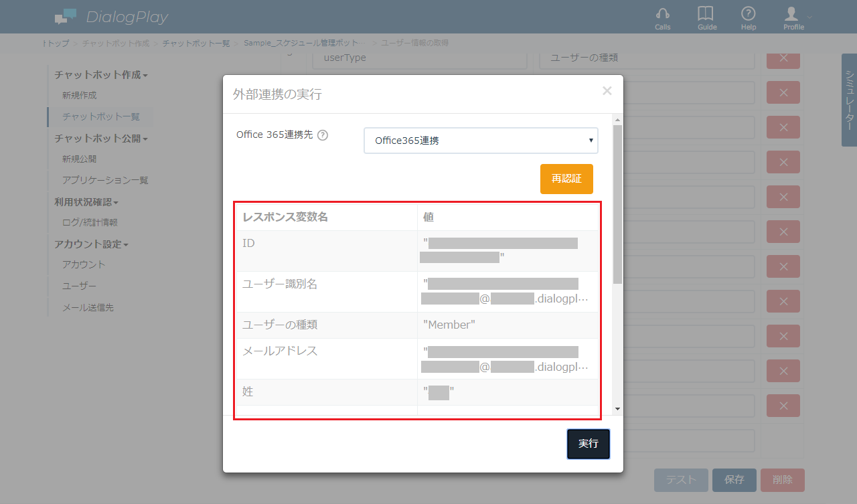The height and width of the screenshot is (504, 857).
Task: Select チャットボット一覧 in sidebar
Action: coord(100,116)
